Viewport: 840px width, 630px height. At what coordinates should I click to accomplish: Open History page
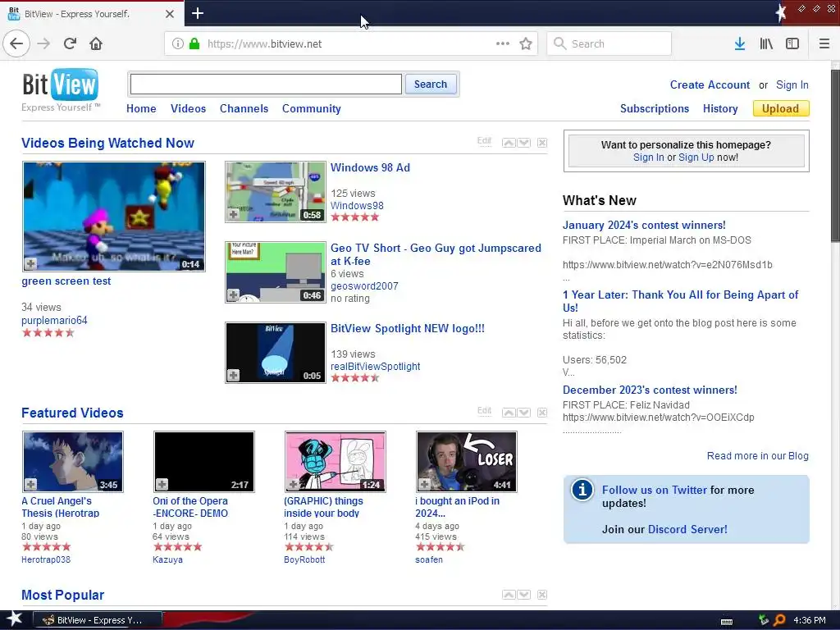point(720,108)
